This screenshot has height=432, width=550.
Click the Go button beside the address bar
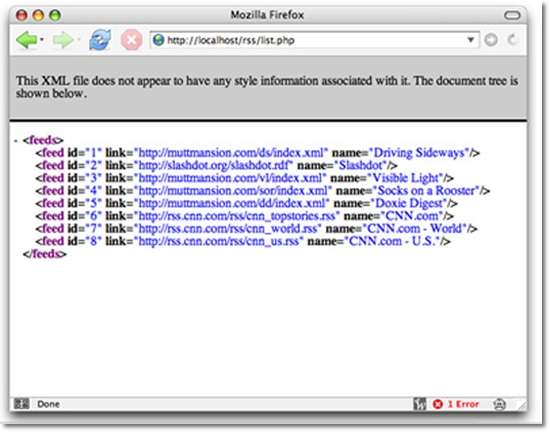(x=491, y=40)
